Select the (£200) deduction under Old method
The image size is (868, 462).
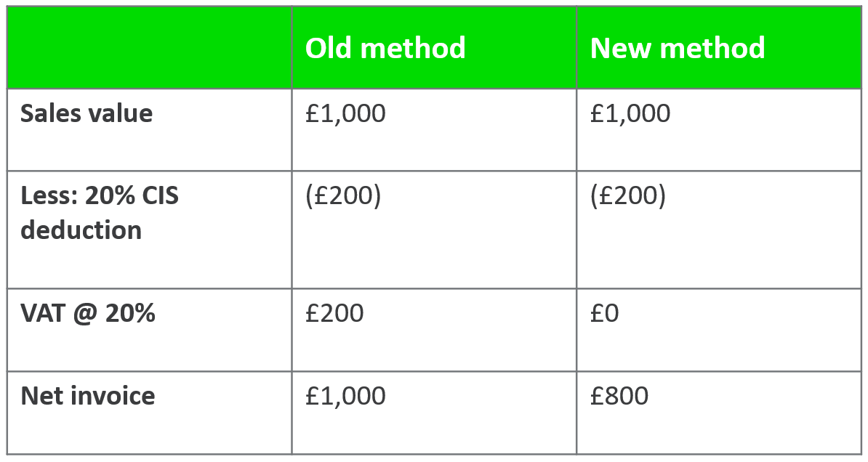point(342,197)
